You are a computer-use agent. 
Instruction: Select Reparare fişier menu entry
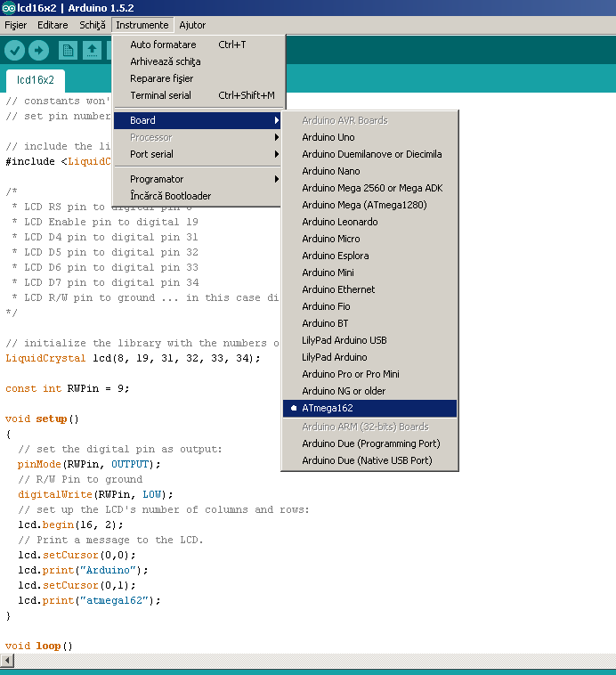point(198,78)
